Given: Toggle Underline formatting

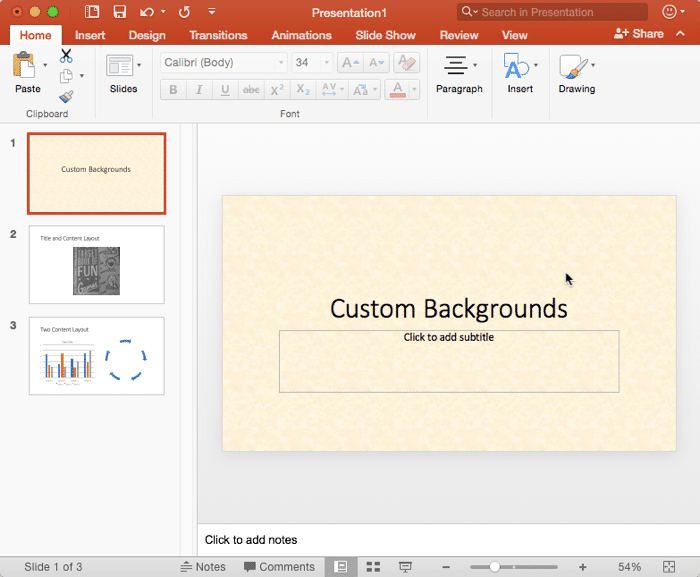Looking at the screenshot, I should [225, 90].
